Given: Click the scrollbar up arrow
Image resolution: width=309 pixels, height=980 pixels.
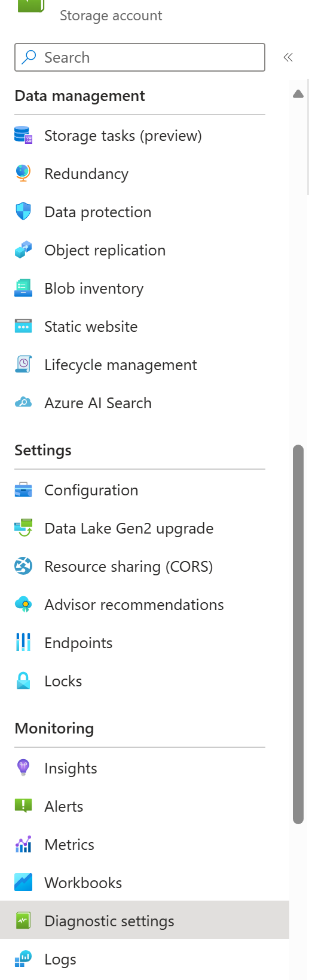Looking at the screenshot, I should 298,94.
